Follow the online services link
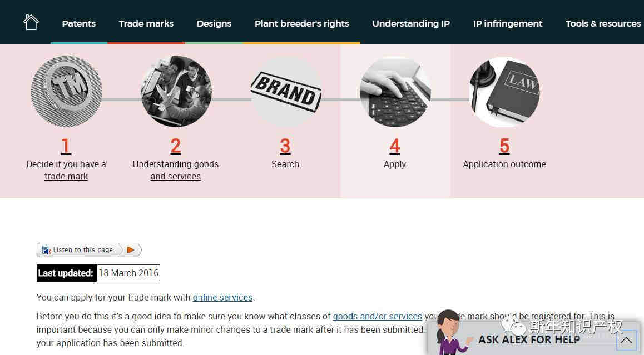The image size is (644, 355). click(x=222, y=298)
